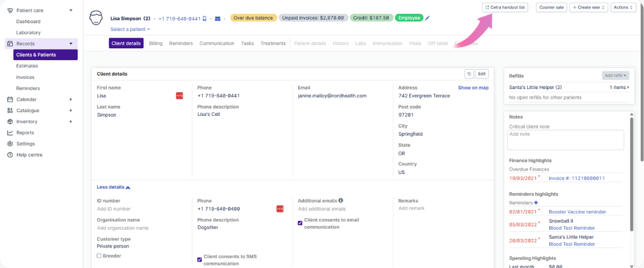Toggle client consents to SMS communication
This screenshot has height=268, width=644.
click(x=200, y=259)
